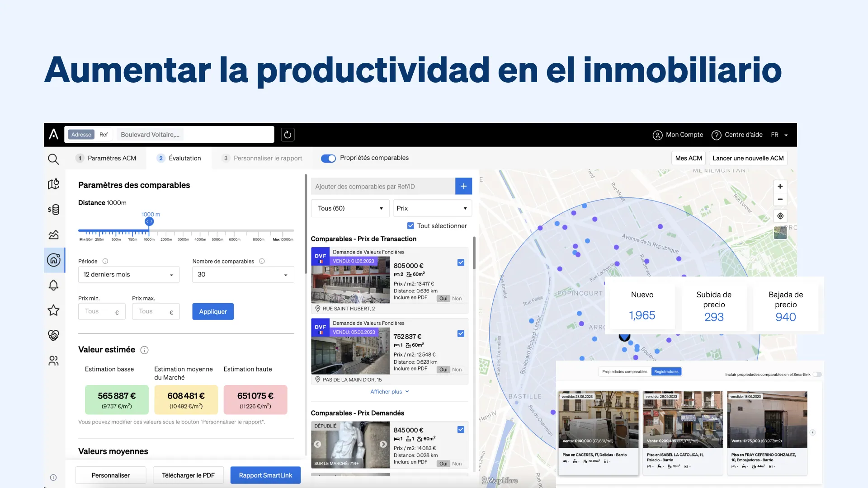868x488 pixels.
Task: Open the Tous (60) filter dropdown
Action: [x=350, y=208]
